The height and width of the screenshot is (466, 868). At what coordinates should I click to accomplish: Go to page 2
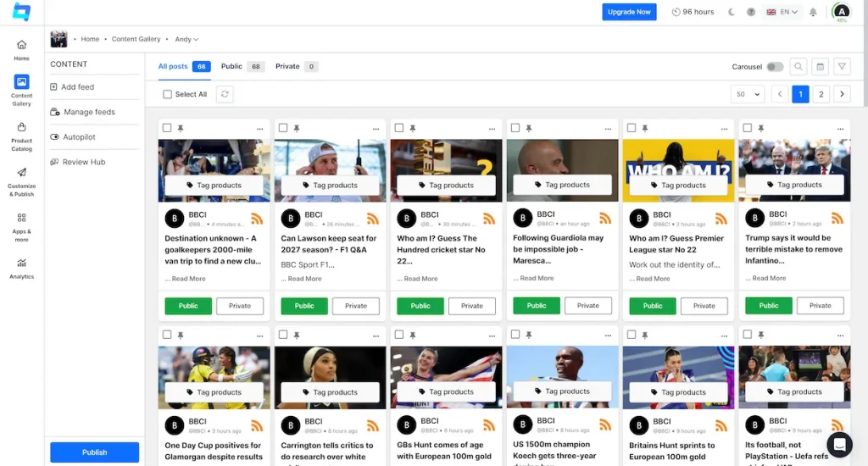coord(821,94)
